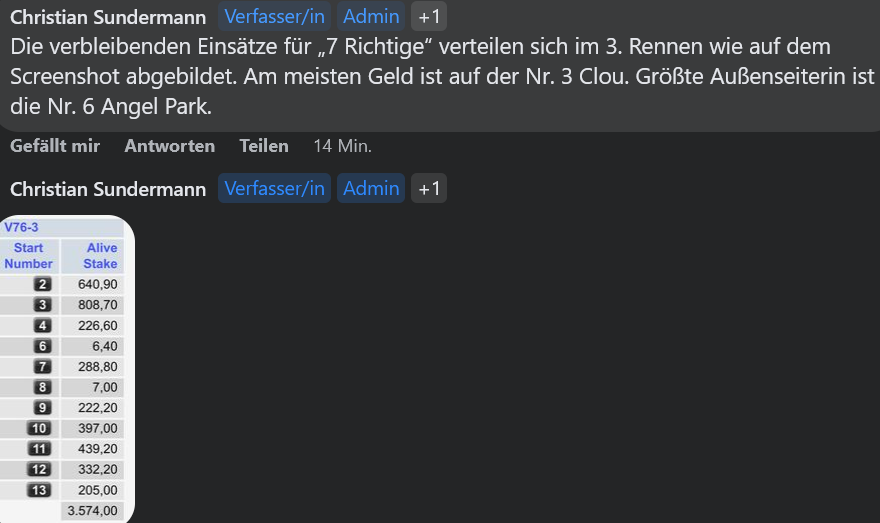Screen dimensions: 880x523
Task: Select start number 6 badge
Action: tap(43, 346)
